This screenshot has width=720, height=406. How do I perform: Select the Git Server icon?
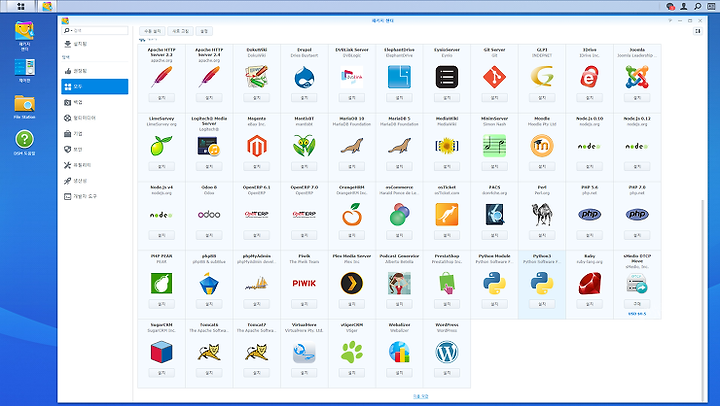pos(495,77)
